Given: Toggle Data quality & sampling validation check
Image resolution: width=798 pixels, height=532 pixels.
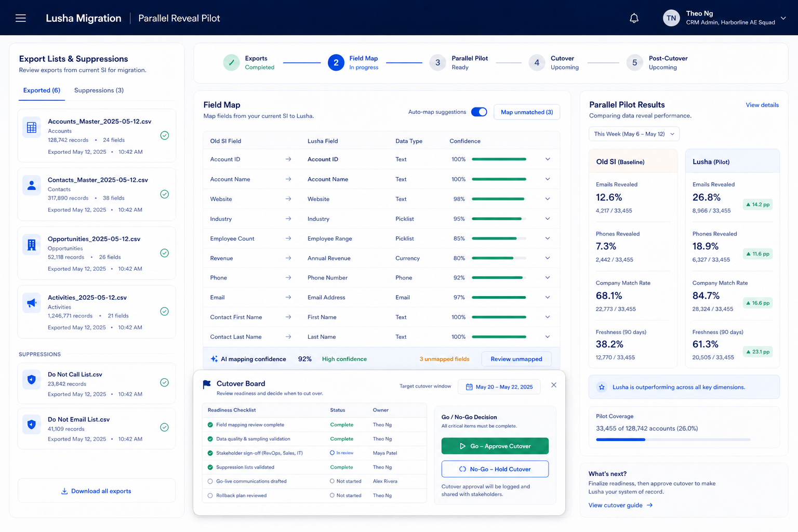Looking at the screenshot, I should tap(210, 439).
